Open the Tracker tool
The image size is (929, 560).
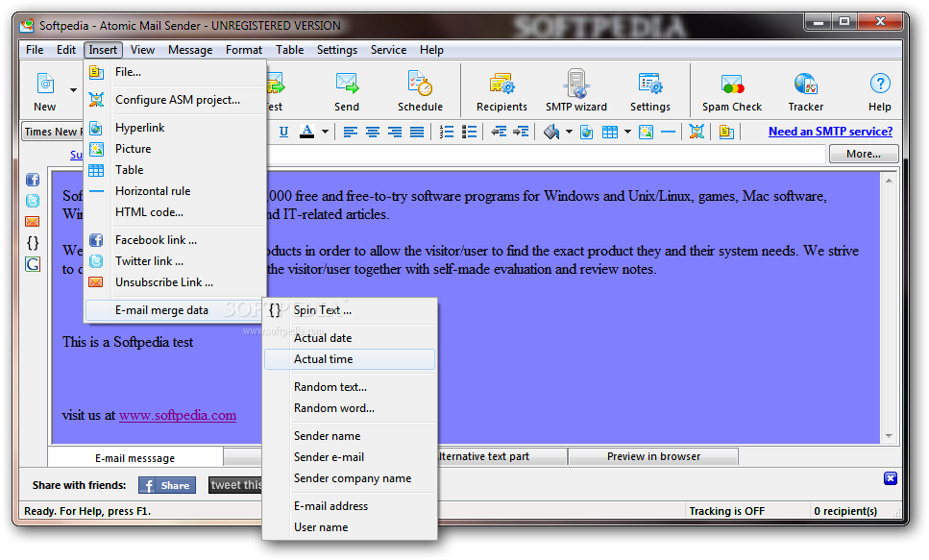(806, 91)
